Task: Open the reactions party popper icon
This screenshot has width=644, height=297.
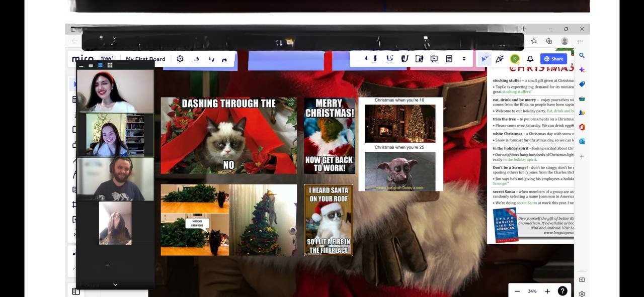Action: tap(500, 59)
